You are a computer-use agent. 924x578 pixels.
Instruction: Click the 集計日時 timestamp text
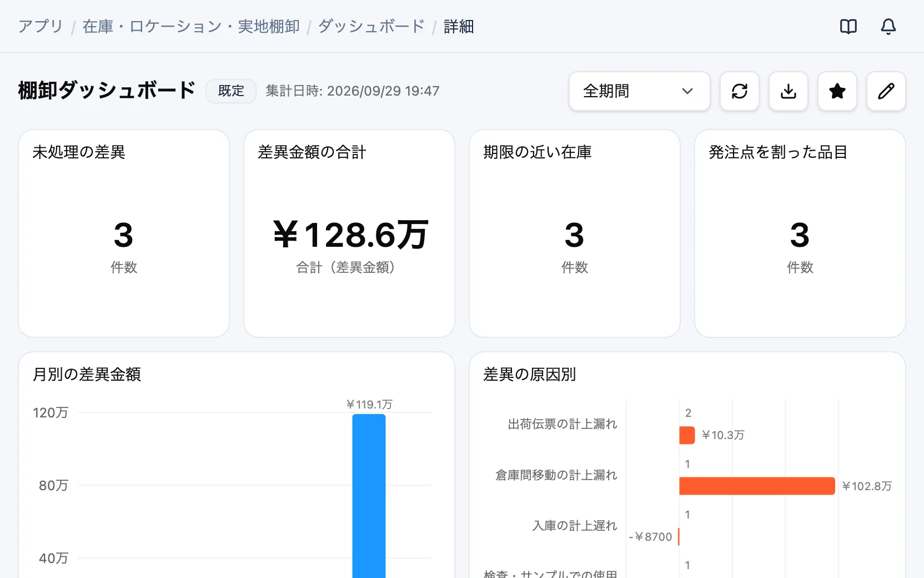(x=353, y=91)
